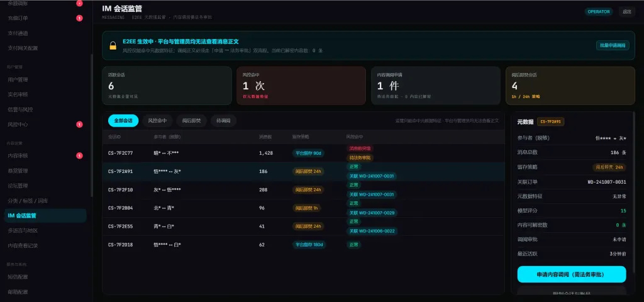Click 正常 tag in CS-7F2D18 row

coord(353,245)
